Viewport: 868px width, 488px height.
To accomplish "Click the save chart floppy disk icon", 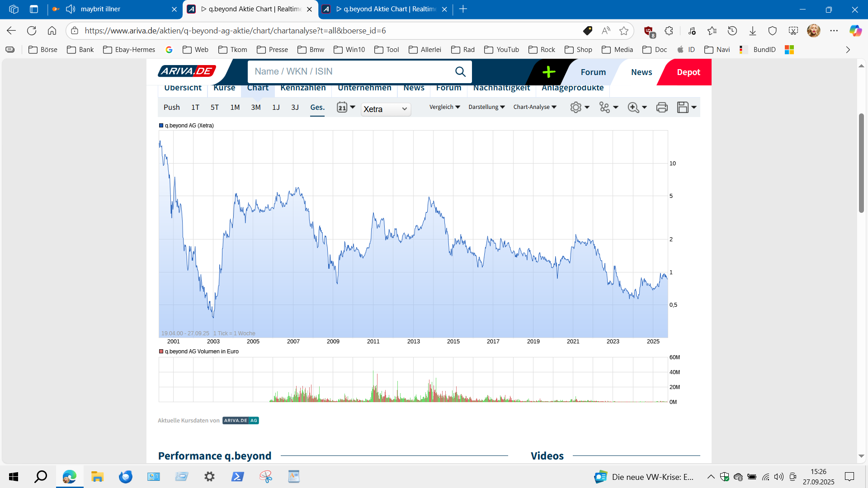I will pos(683,108).
